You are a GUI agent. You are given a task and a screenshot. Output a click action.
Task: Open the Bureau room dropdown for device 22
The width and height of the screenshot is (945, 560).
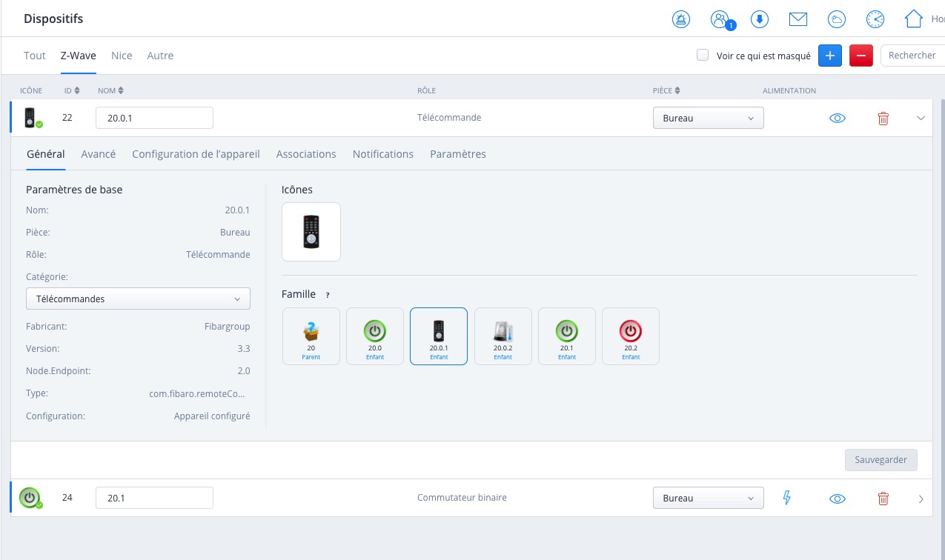pyautogui.click(x=708, y=119)
